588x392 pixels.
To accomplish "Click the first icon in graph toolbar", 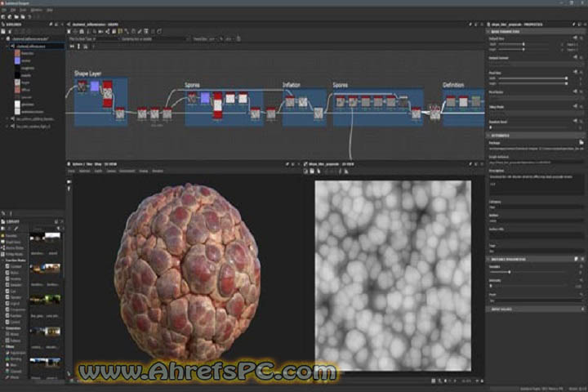I will pos(69,32).
